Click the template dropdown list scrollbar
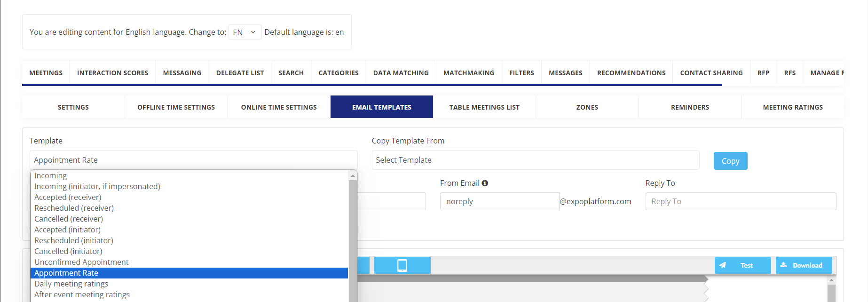The image size is (868, 302). tap(353, 241)
